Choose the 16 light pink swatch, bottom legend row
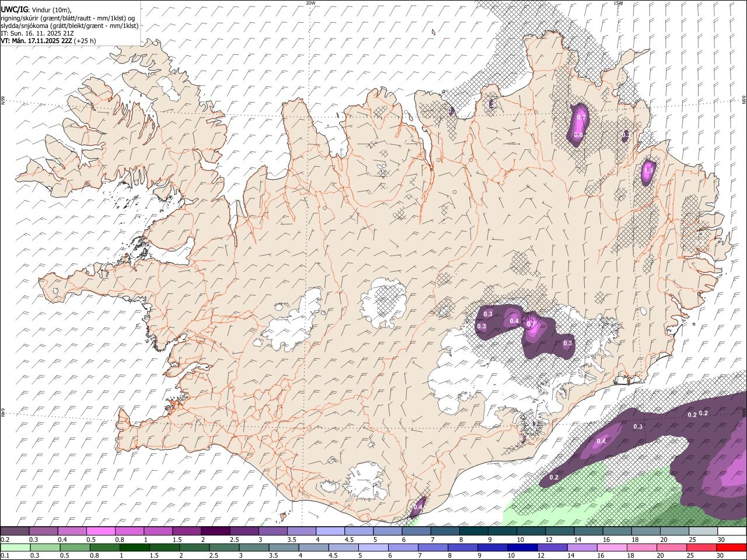The height and width of the screenshot is (560, 747). tap(612, 547)
